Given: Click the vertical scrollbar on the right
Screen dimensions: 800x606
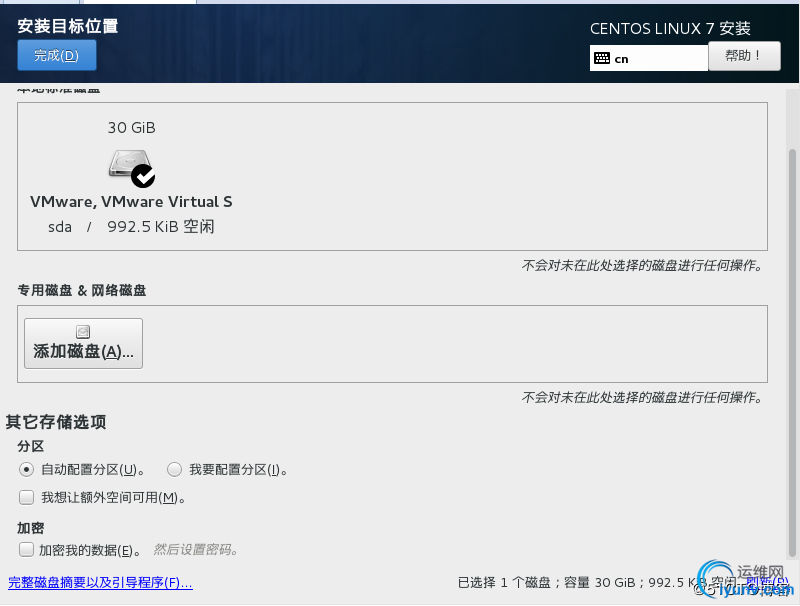Looking at the screenshot, I should [792, 352].
